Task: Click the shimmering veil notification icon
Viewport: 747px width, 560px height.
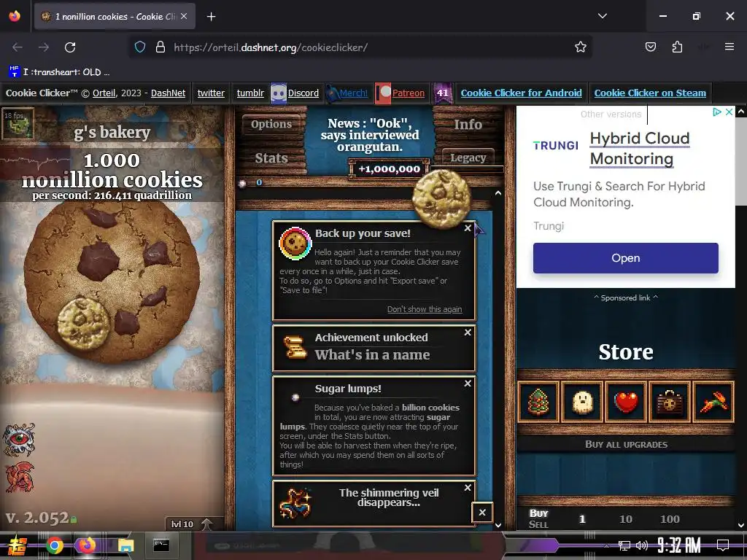Action: tap(295, 503)
